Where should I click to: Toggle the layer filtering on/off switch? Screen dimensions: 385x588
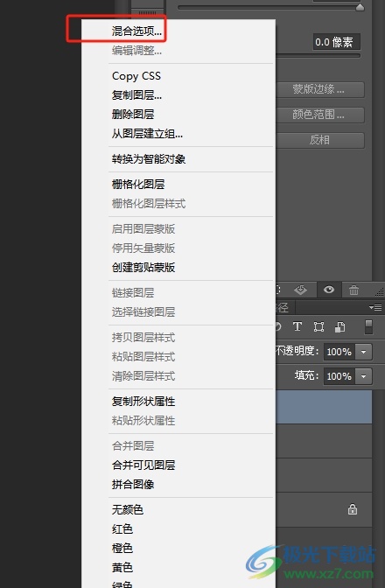[x=368, y=326]
